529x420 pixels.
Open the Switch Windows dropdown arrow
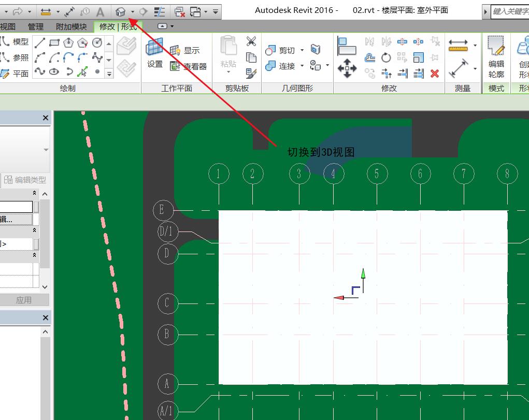click(206, 11)
